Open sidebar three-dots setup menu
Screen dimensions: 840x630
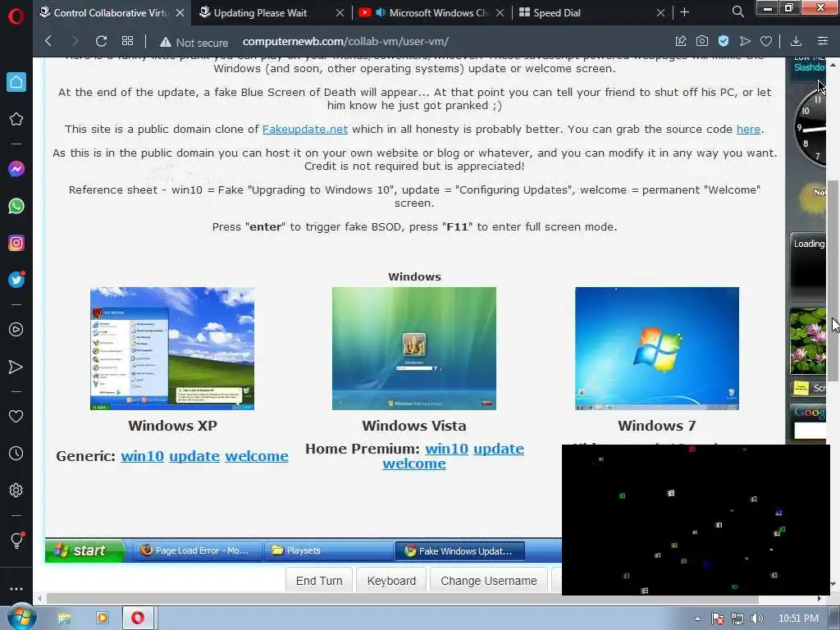16,589
